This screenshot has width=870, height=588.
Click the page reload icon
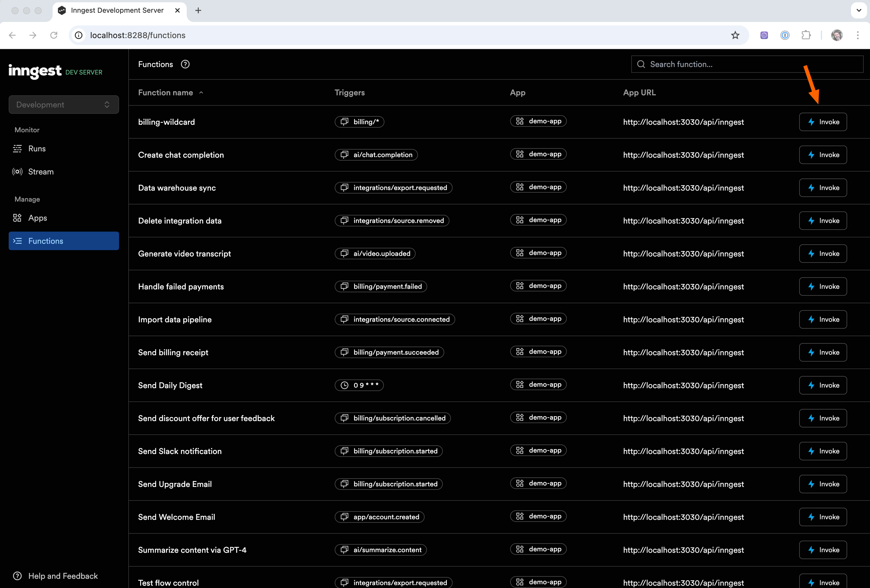pyautogui.click(x=54, y=35)
